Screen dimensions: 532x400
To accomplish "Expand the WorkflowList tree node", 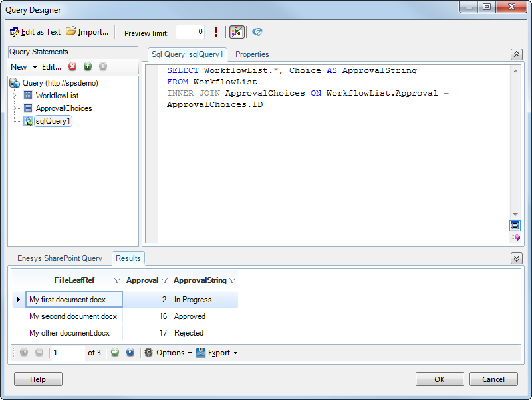I will [15, 96].
